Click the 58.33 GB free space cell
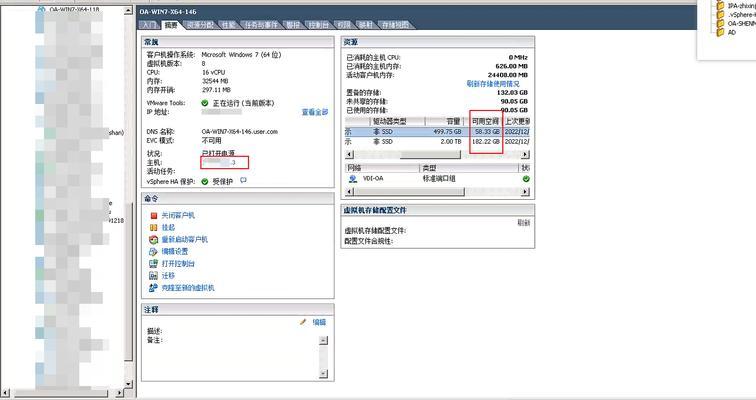 point(487,132)
